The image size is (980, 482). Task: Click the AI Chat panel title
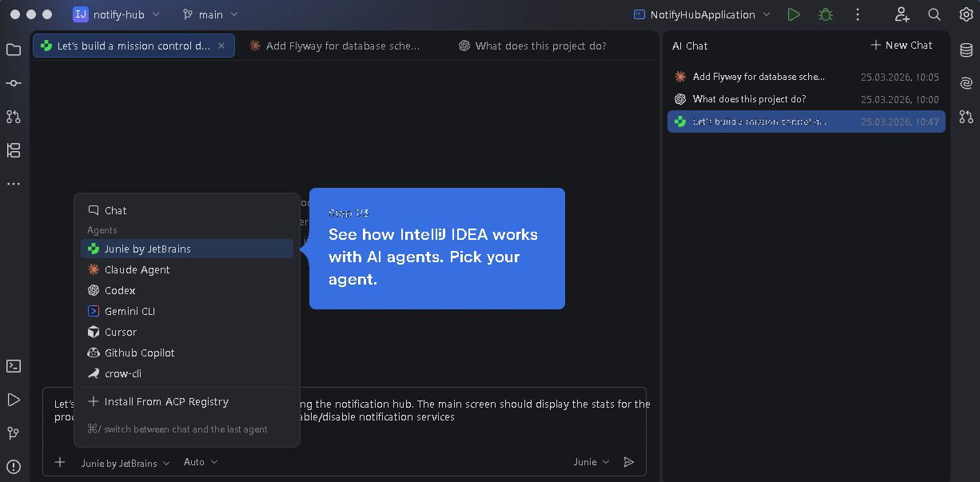(690, 46)
